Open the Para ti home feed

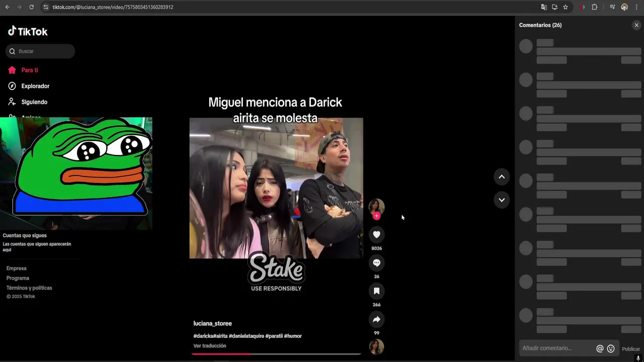click(x=23, y=70)
